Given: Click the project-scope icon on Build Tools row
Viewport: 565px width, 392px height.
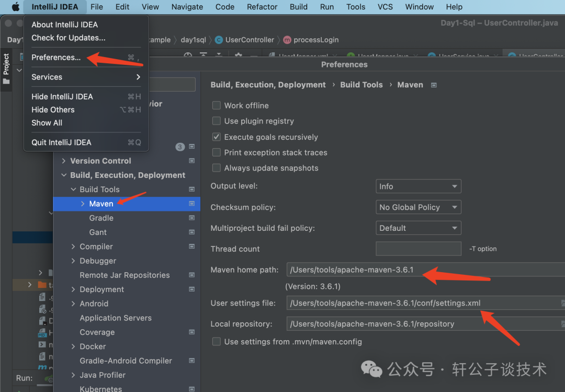Looking at the screenshot, I should [x=191, y=189].
